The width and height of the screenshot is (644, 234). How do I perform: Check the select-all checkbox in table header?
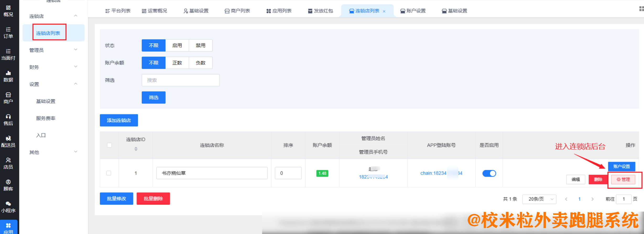pos(110,145)
